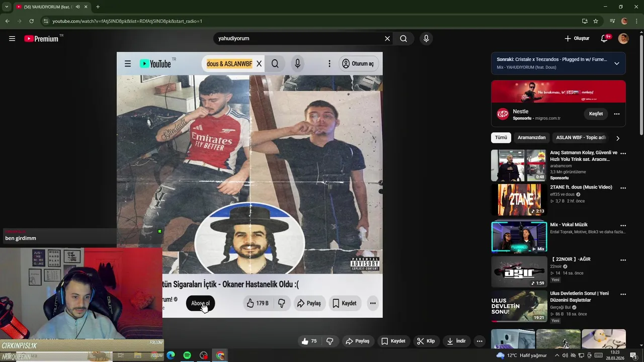This screenshot has width=644, height=362.
Task: Open the YouTube guide hamburger menu
Action: click(12, 39)
